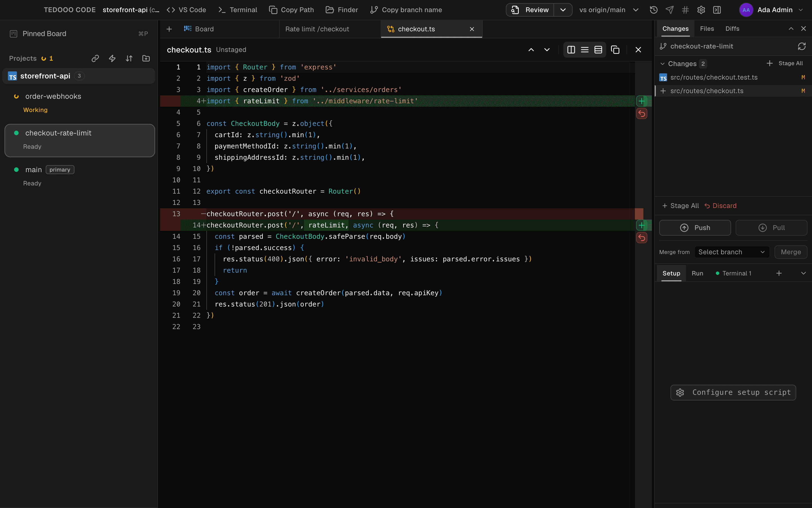Push the branch
The height and width of the screenshot is (508, 812).
pyautogui.click(x=695, y=228)
